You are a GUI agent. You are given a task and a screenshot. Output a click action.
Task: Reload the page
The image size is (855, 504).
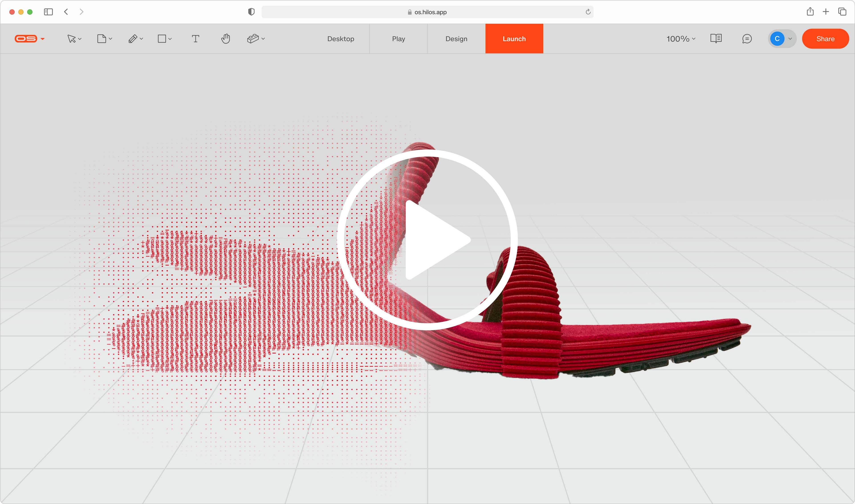pyautogui.click(x=588, y=12)
